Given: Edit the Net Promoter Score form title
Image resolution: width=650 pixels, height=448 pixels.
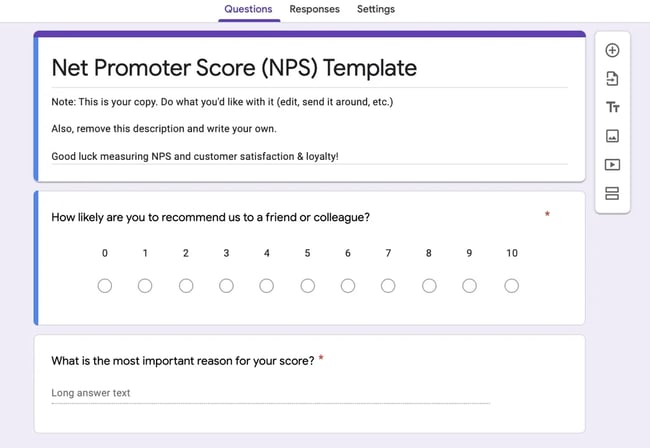Looking at the screenshot, I should (234, 68).
